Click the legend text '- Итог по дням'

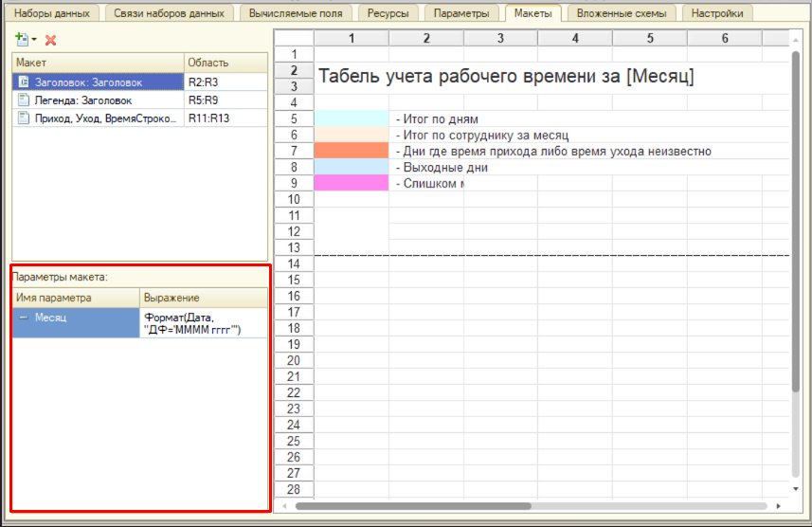tap(437, 118)
